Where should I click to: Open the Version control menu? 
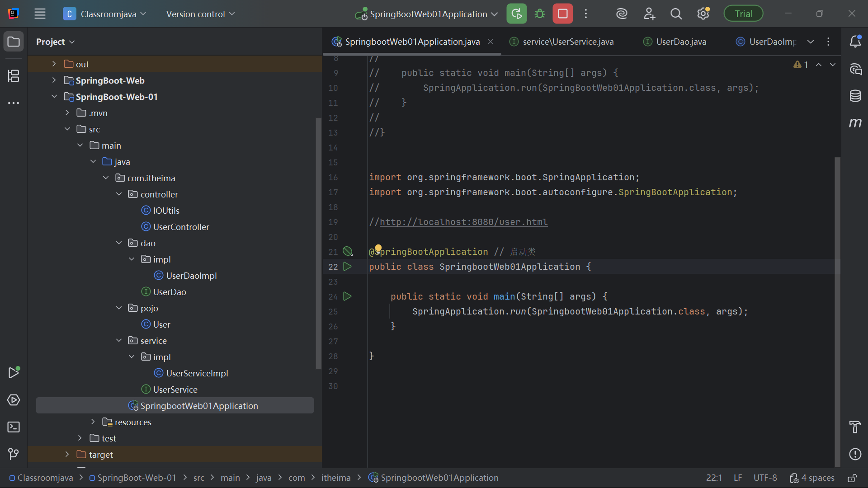coord(200,14)
